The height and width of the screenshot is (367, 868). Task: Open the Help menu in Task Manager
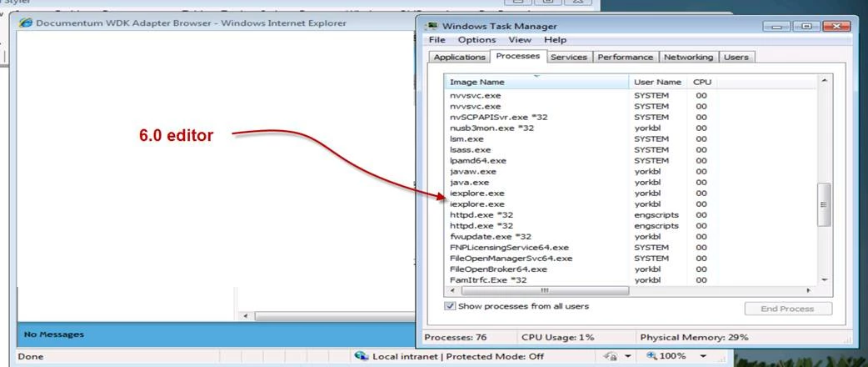coord(556,40)
